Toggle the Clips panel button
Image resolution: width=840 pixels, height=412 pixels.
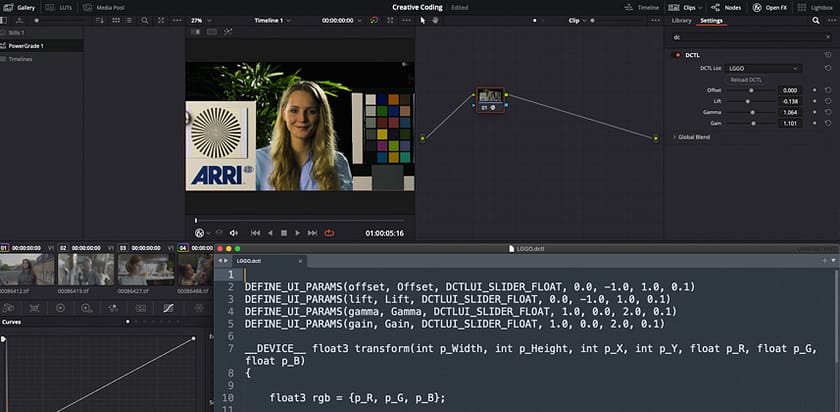(x=684, y=8)
